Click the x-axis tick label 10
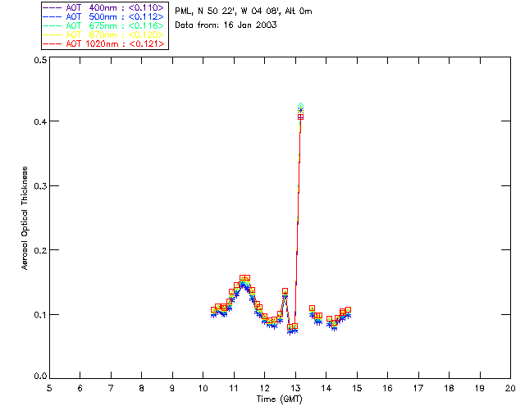 coord(203,389)
